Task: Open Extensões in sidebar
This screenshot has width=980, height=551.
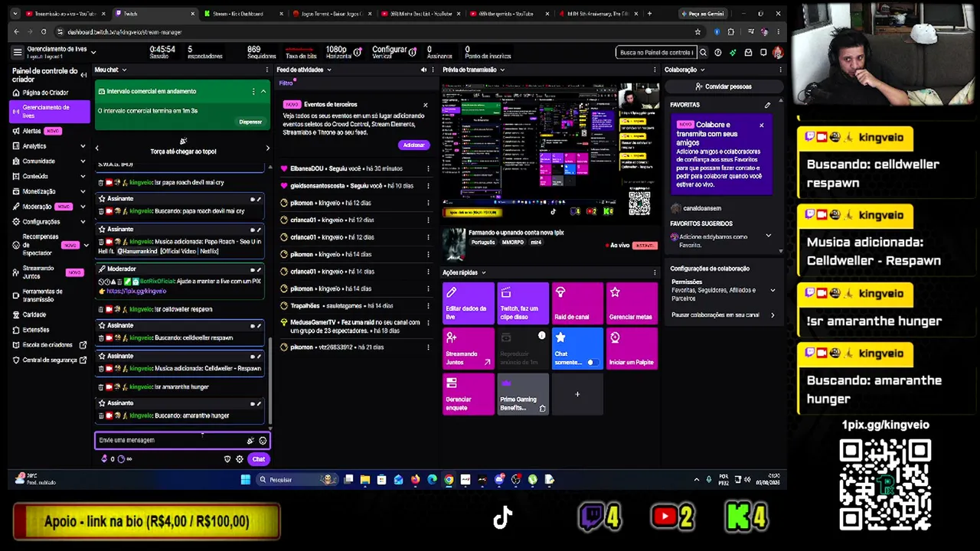Action: pyautogui.click(x=36, y=330)
